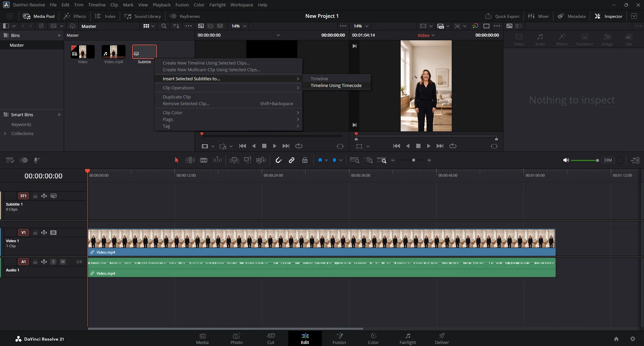Choose Remove Selected Clip... menu entry
The width and height of the screenshot is (644, 346).
[x=228, y=103]
